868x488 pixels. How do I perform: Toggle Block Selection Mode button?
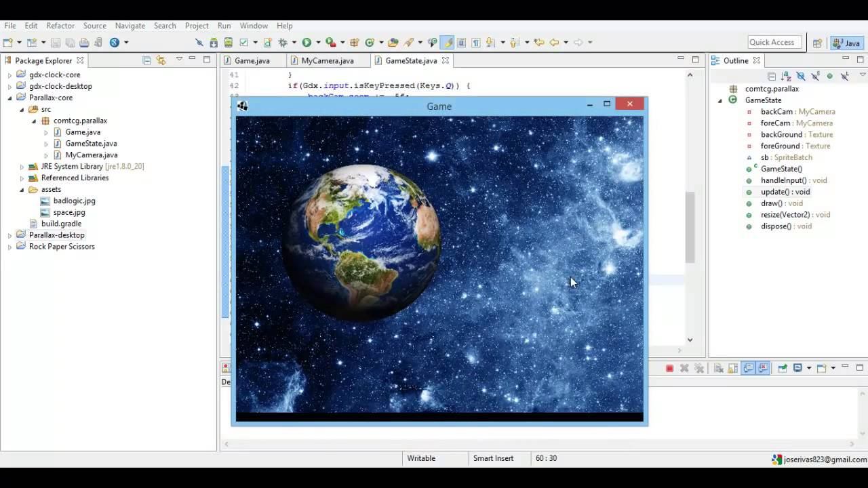coord(461,42)
